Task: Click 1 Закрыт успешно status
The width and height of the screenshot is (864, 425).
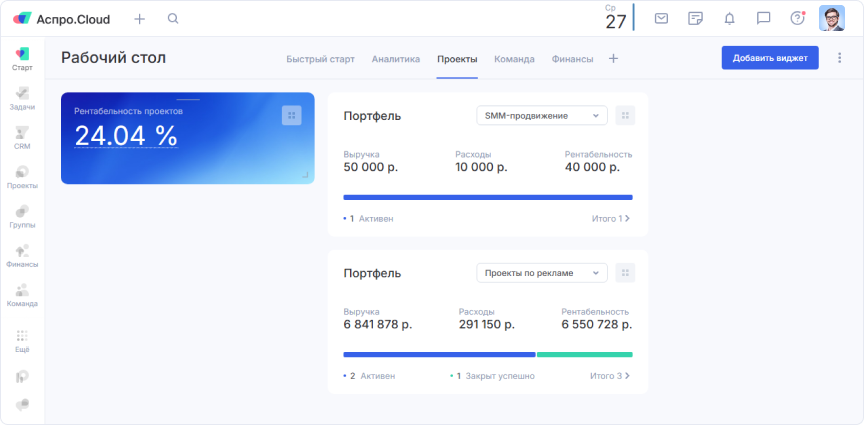Action: pyautogui.click(x=492, y=376)
